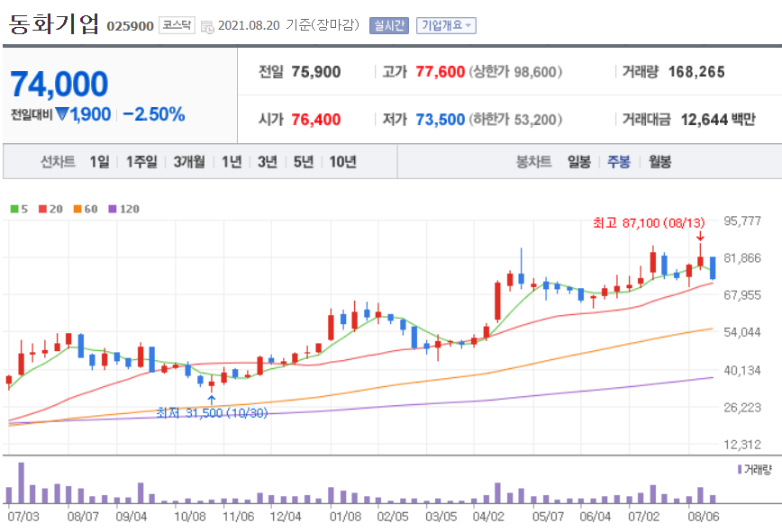Click the 최저 31,500 (10/30) low marker
The image size is (782, 532).
point(212,413)
